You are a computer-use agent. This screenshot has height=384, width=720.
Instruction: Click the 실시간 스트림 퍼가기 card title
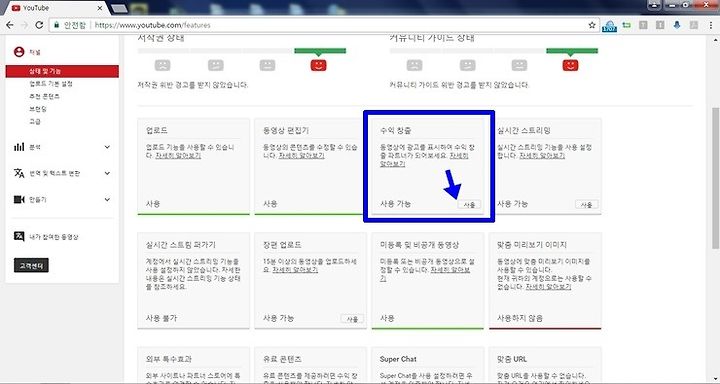point(180,245)
